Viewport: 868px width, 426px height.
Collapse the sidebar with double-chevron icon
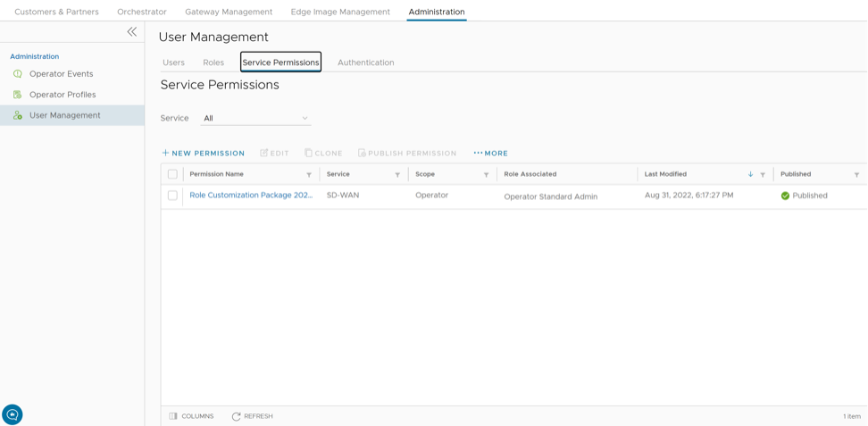point(131,31)
